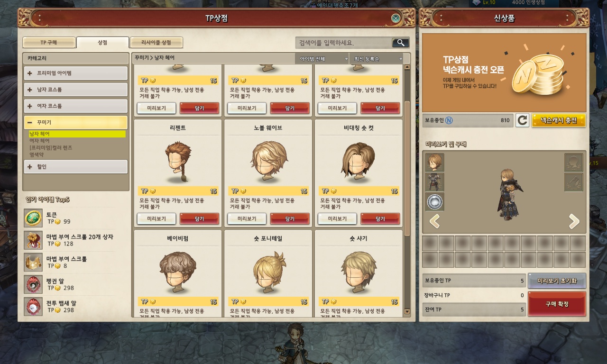Select the armor costume slot icon
This screenshot has width=607, height=364.
tap(435, 182)
